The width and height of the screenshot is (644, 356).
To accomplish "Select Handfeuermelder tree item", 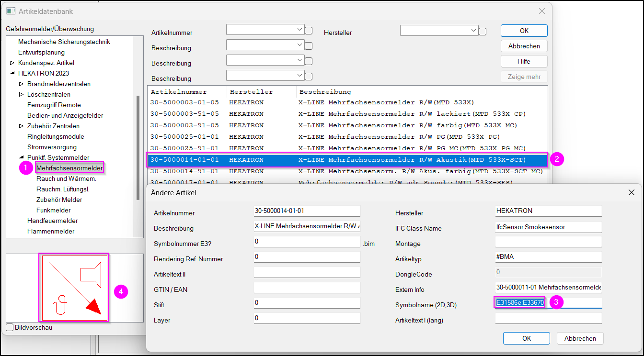I will (x=52, y=221).
